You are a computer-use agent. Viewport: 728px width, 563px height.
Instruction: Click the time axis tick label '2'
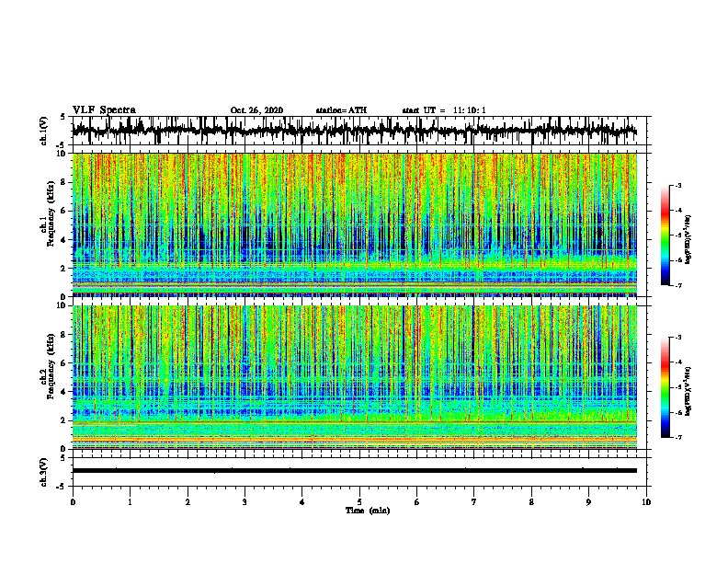[x=188, y=502]
